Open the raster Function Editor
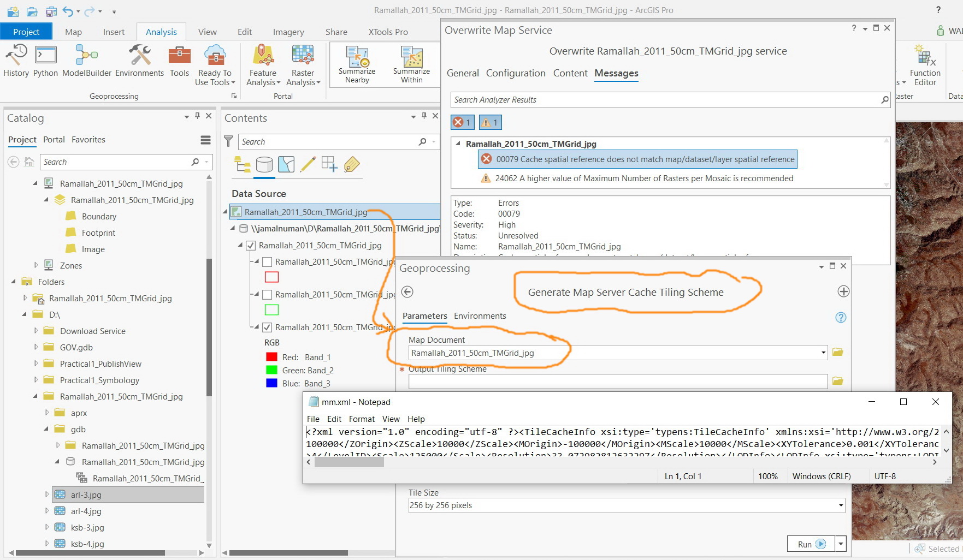 (x=925, y=65)
